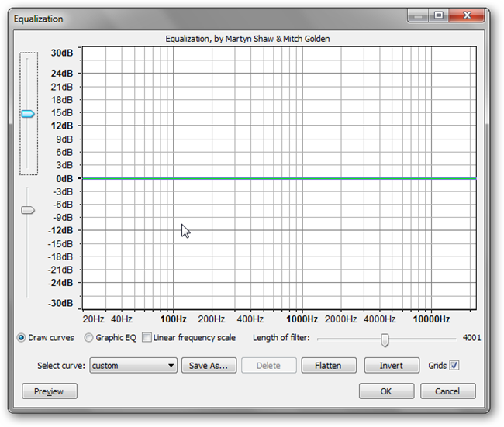Click the Flatten button
The width and height of the screenshot is (504, 427).
click(329, 365)
